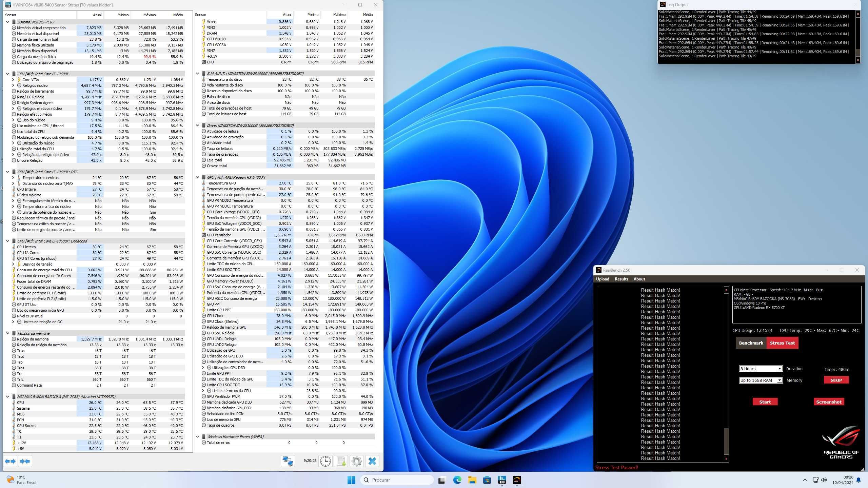868x488 pixels.
Task: Click the collapse columns arrows icon in HWiNFO
Action: click(x=25, y=461)
